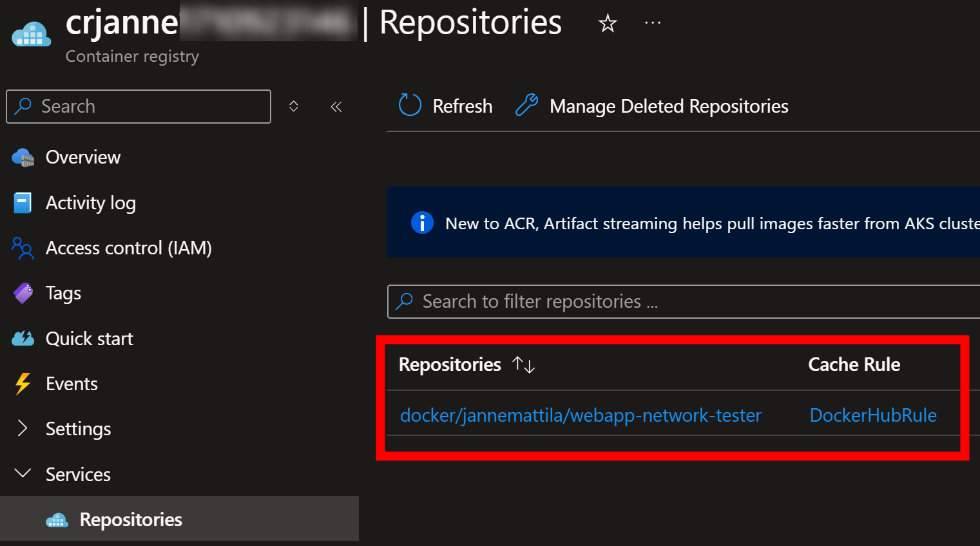Collapse the sidebar with double chevron
The width and height of the screenshot is (980, 546).
[336, 106]
